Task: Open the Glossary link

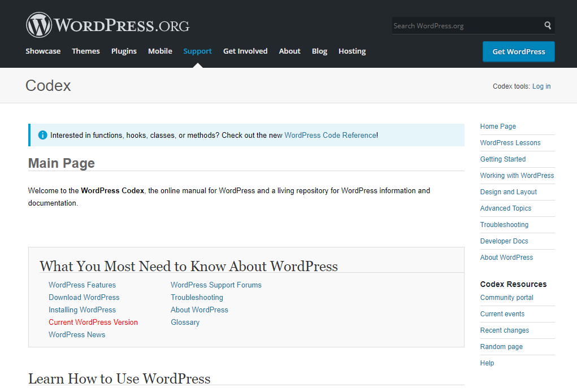Action: pos(185,322)
